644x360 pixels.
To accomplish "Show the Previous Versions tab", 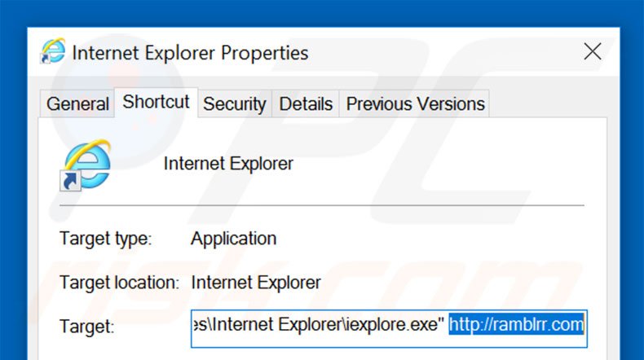I will click(416, 104).
